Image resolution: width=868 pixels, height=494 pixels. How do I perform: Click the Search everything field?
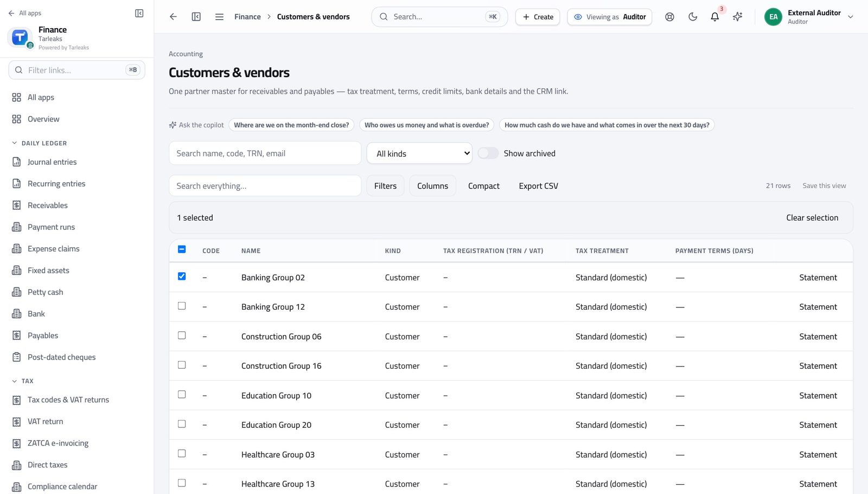(265, 186)
